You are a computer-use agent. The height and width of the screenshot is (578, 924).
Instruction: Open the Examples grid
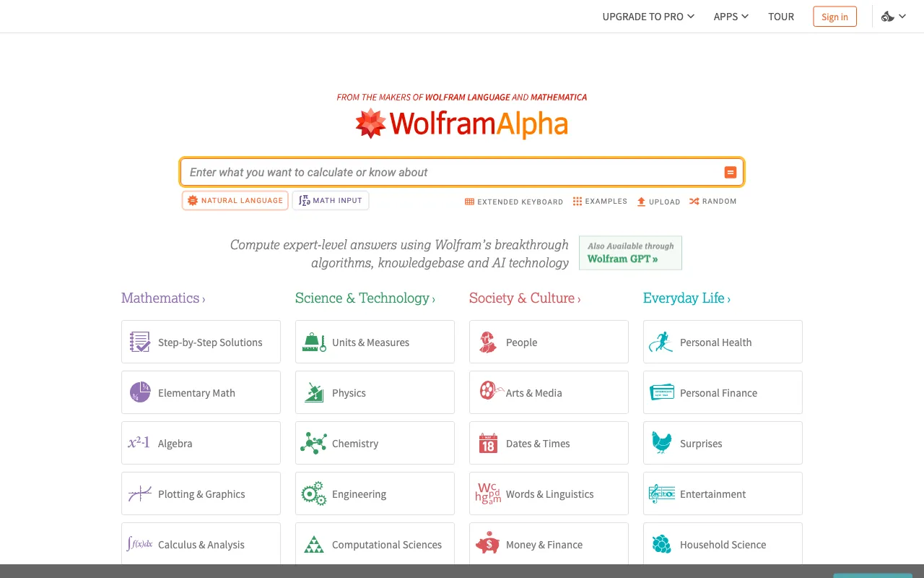tap(600, 202)
